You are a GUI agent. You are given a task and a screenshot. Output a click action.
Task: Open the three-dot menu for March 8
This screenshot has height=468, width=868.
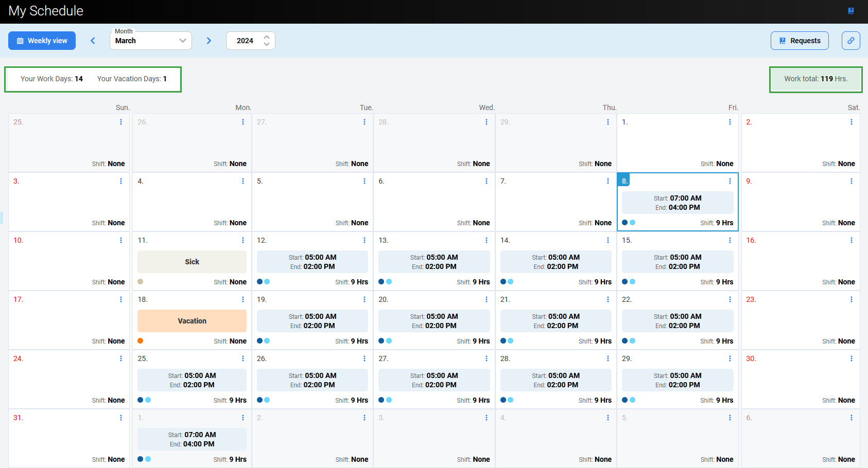(x=730, y=181)
